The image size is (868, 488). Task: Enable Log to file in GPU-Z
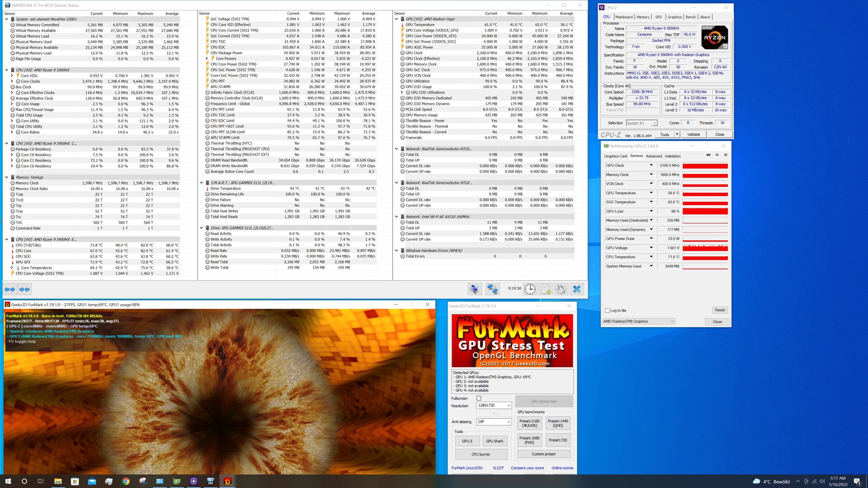point(607,310)
